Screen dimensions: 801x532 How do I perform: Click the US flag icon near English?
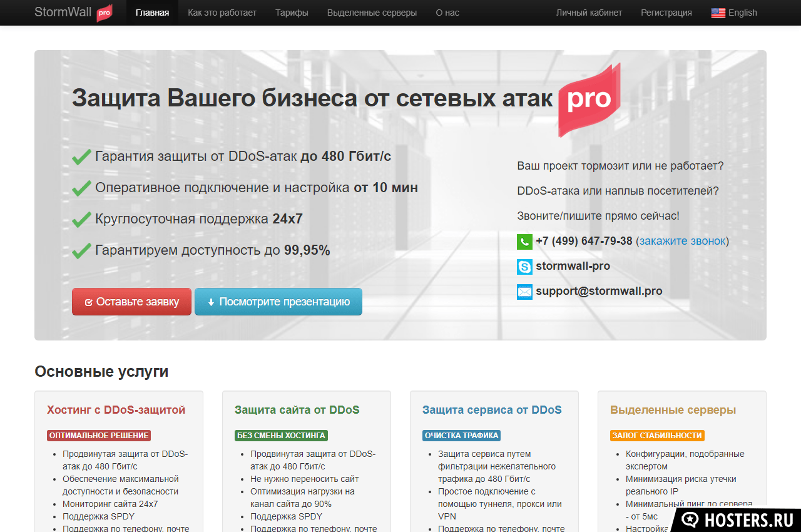(x=717, y=12)
